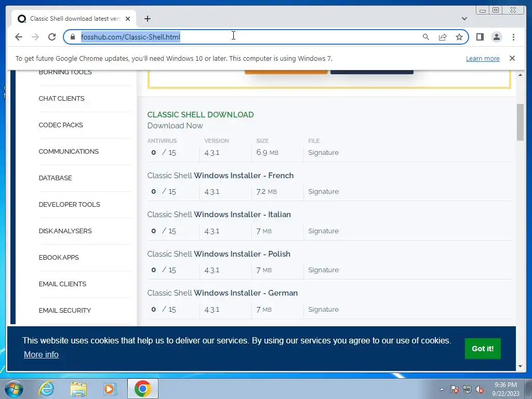Select the Classic Shell download tab

(x=74, y=19)
